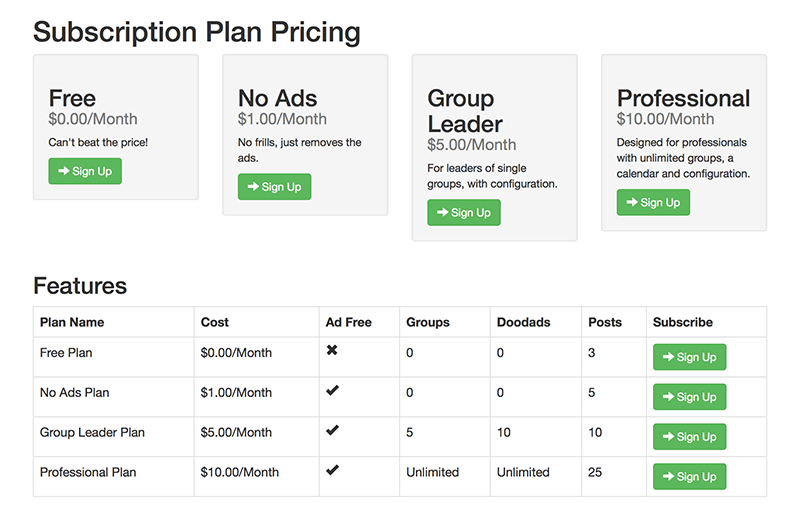Click the Ad Free column header
Image resolution: width=800 pixels, height=510 pixels.
click(x=348, y=322)
